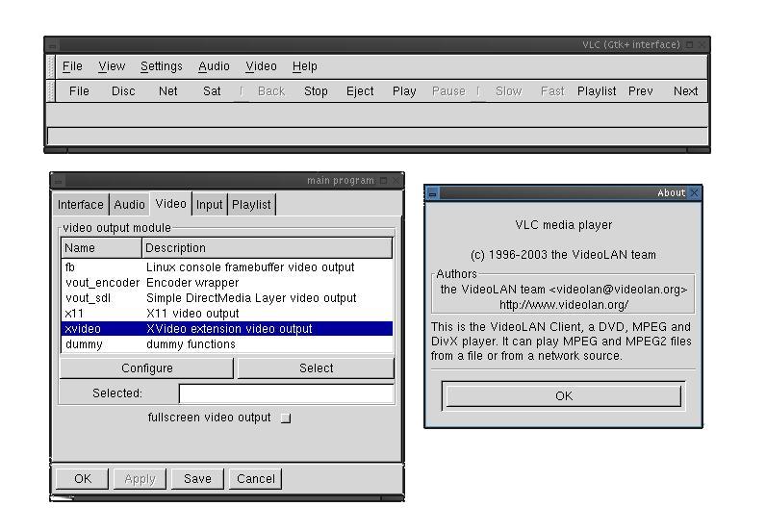This screenshot has height=532, width=766.
Task: Click the Net toolbar button
Action: click(167, 91)
